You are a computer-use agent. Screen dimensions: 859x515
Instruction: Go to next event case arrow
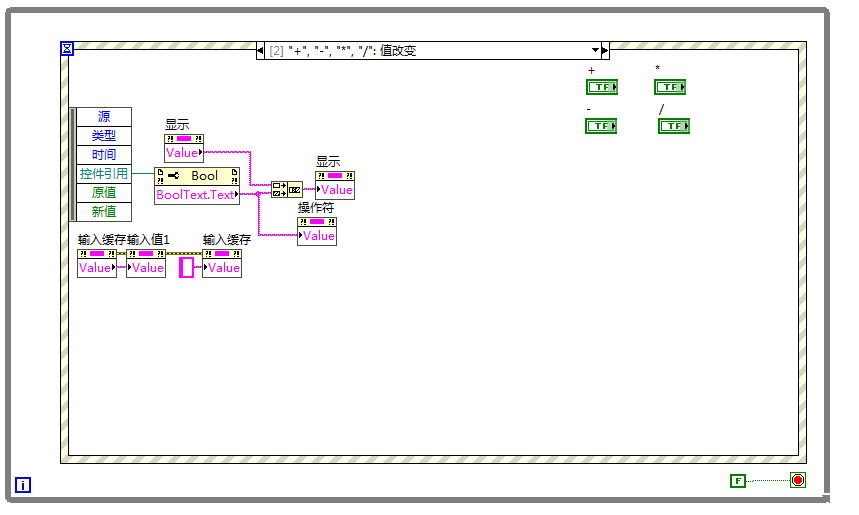coord(605,50)
